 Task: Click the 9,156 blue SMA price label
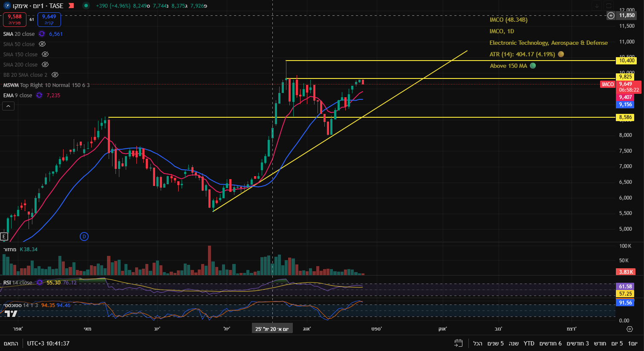point(625,104)
